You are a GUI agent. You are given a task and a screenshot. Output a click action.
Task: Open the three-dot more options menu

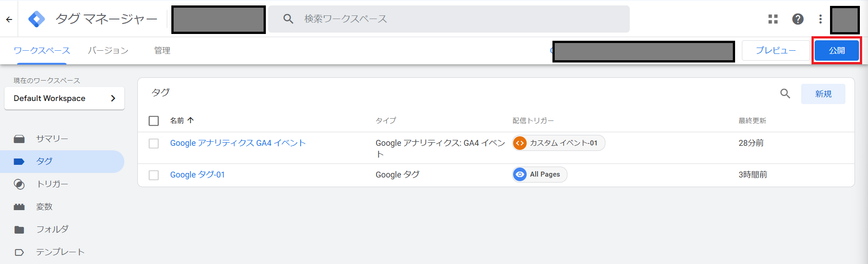tap(821, 19)
